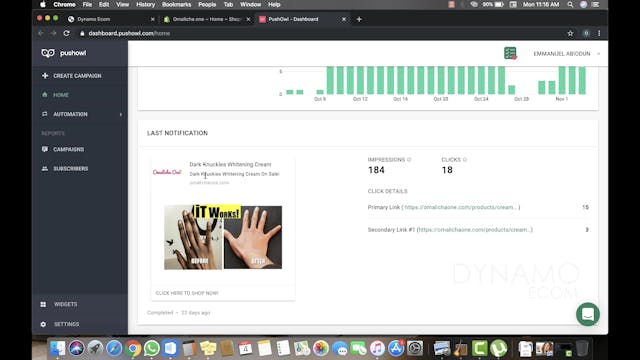Reload the page with refresh icon
The height and width of the screenshot is (360, 640).
click(67, 33)
